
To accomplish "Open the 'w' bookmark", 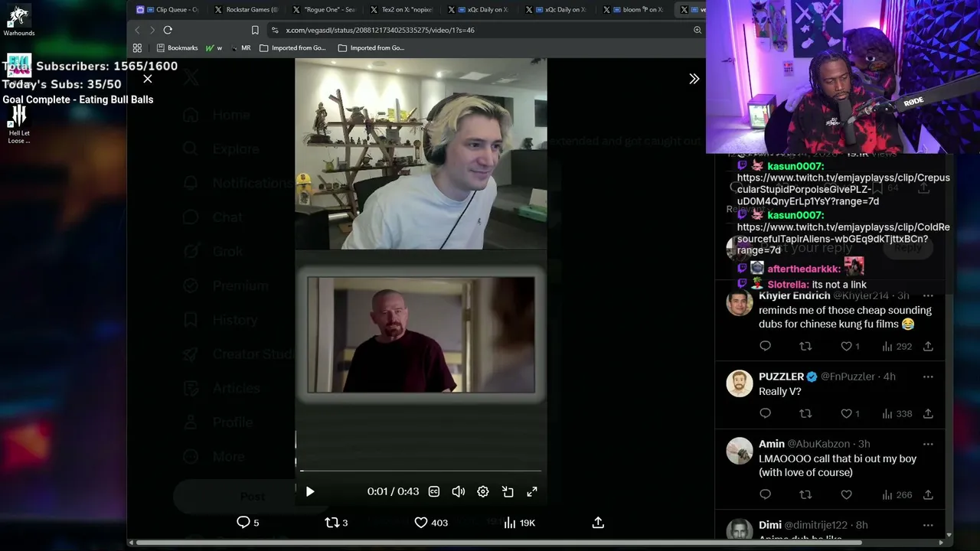I will [214, 47].
